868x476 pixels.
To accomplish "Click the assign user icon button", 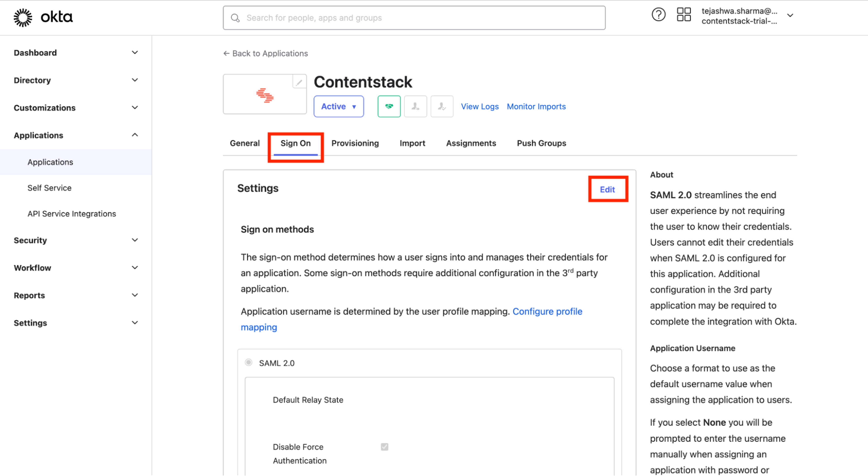I will [x=415, y=106].
